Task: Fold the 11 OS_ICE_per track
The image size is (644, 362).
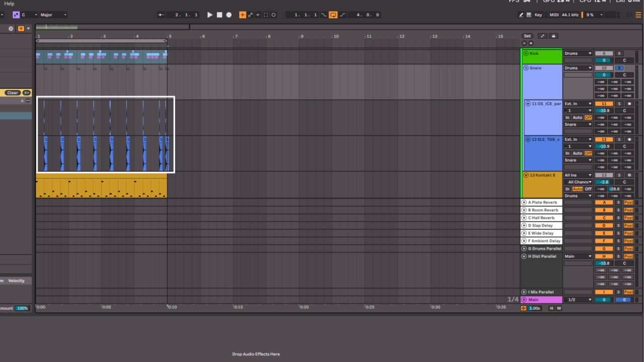Action: (x=528, y=104)
